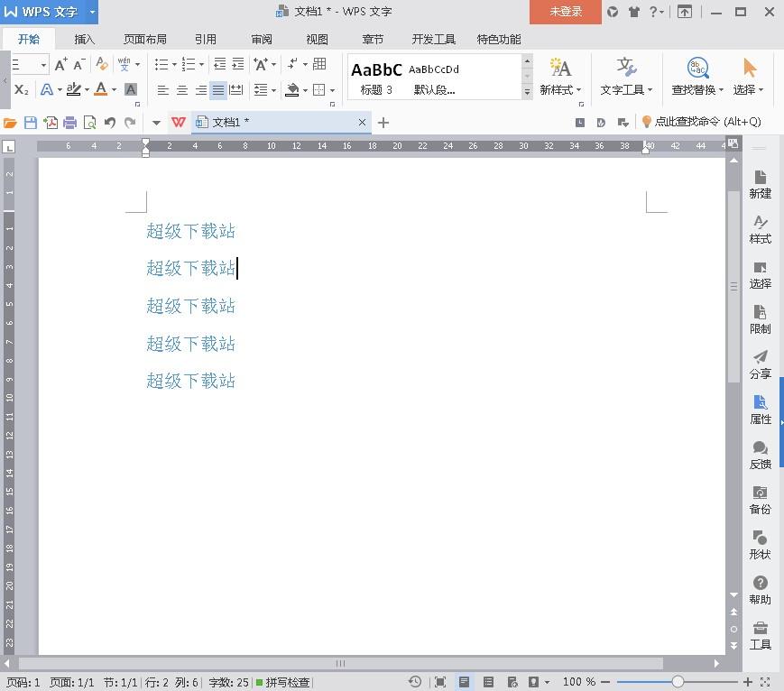Open numbering style dropdown arrow
Image resolution: width=784 pixels, height=691 pixels.
pos(201,65)
